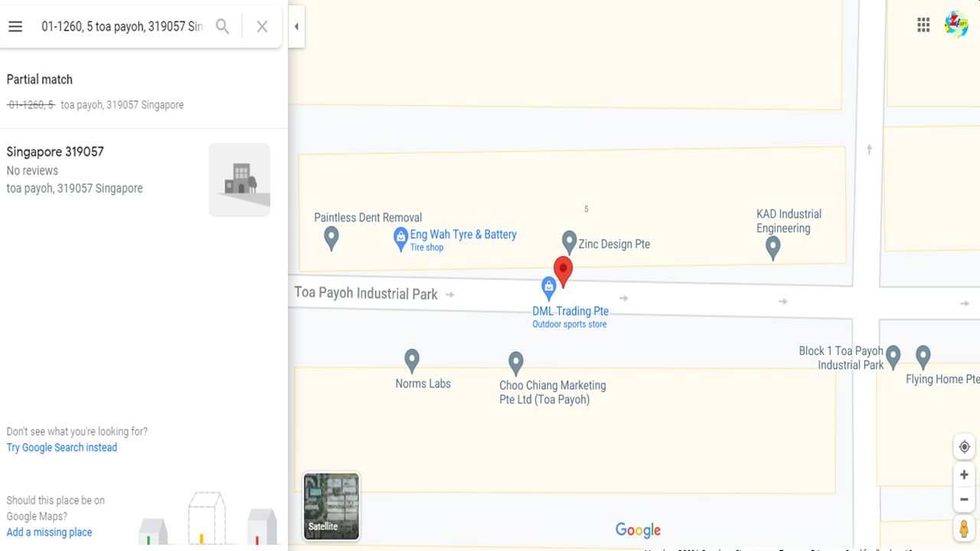Click Block 1 Toa Payoh Industrial Park label
This screenshot has height=551, width=980.
841,358
